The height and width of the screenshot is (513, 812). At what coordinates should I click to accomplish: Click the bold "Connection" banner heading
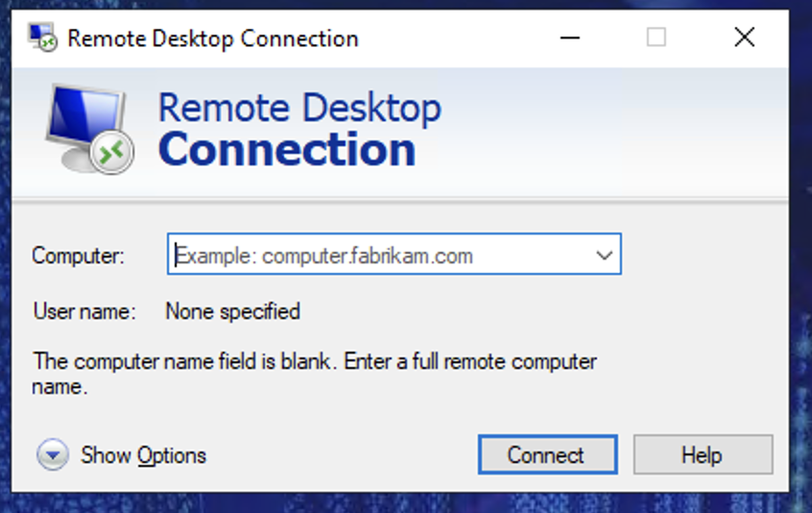tap(287, 150)
